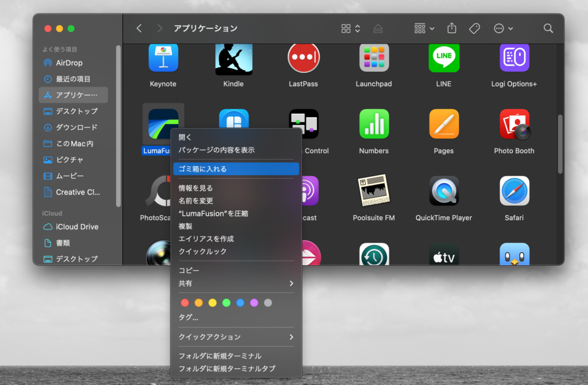Viewport: 588px width, 385px height.
Task: Select the Pages app icon
Action: (444, 124)
